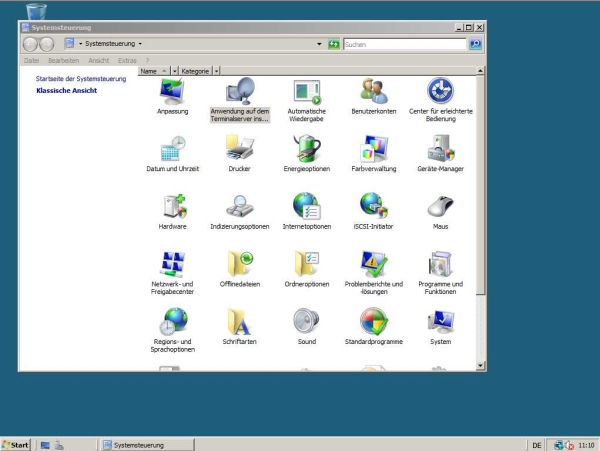Open Schriftarten icon

click(240, 327)
